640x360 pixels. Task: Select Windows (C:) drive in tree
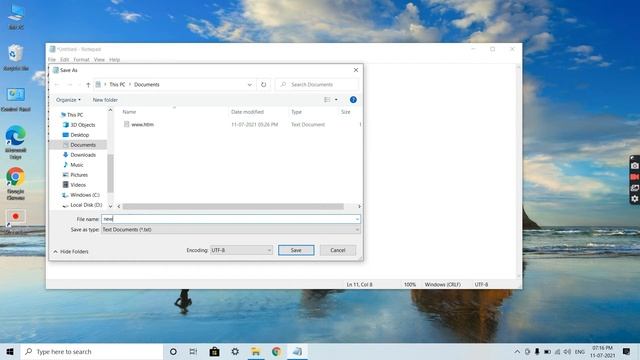pyautogui.click(x=84, y=195)
